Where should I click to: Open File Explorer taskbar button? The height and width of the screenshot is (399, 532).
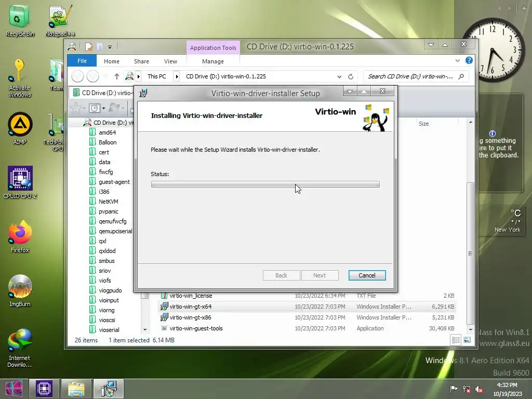(x=76, y=389)
